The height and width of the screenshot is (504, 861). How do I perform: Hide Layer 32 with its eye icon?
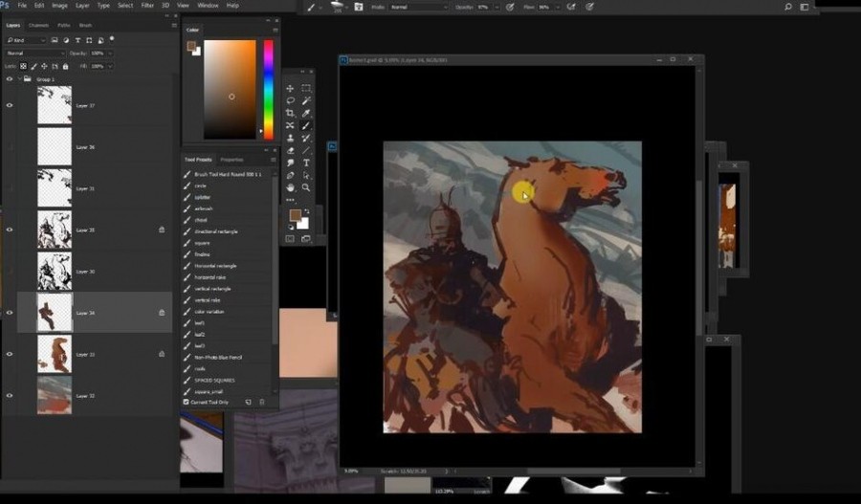10,396
